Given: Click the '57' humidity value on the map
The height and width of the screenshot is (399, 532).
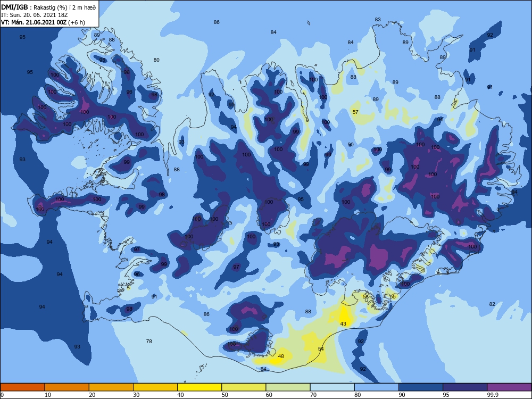Looking at the screenshot, I should [x=355, y=112].
